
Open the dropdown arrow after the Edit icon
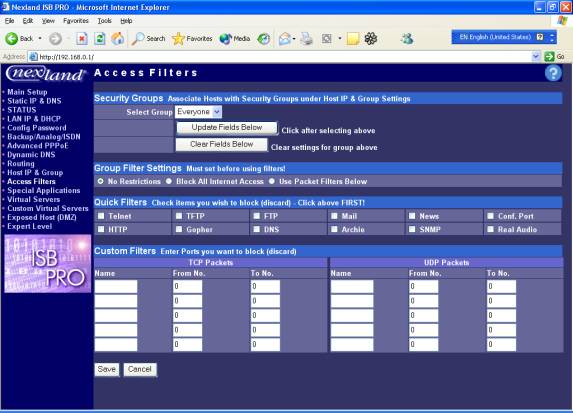click(339, 38)
